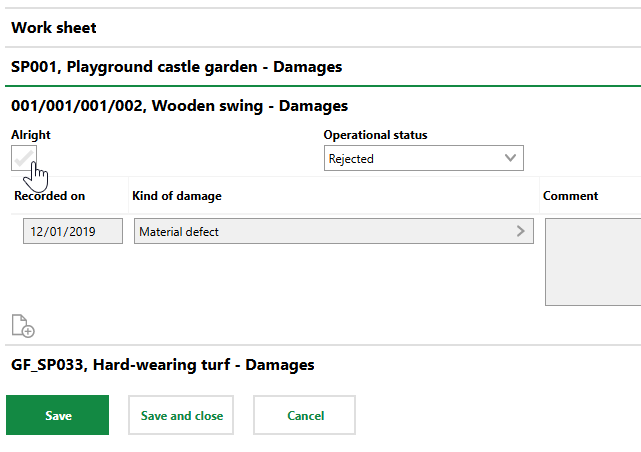Click the arrow in the Material defect field
The width and height of the screenshot is (641, 452).
520,231
